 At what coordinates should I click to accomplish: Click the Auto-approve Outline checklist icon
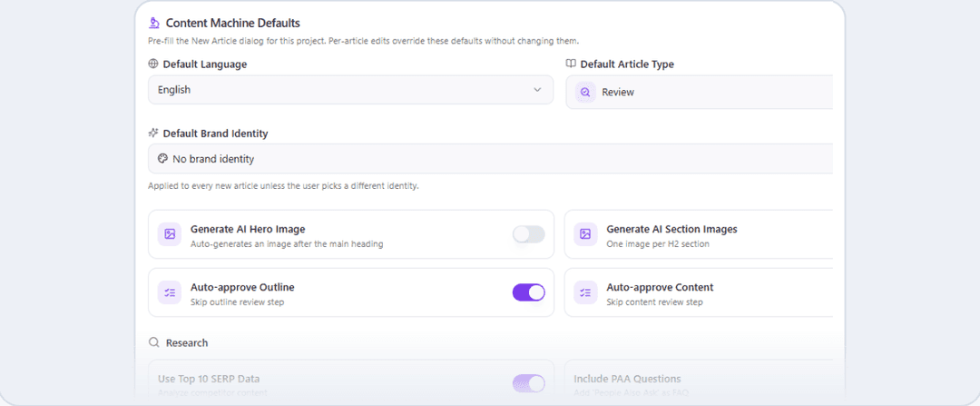pos(170,292)
